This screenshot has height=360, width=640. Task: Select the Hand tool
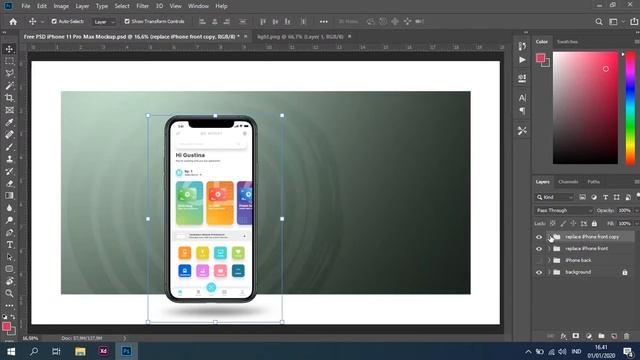click(9, 281)
